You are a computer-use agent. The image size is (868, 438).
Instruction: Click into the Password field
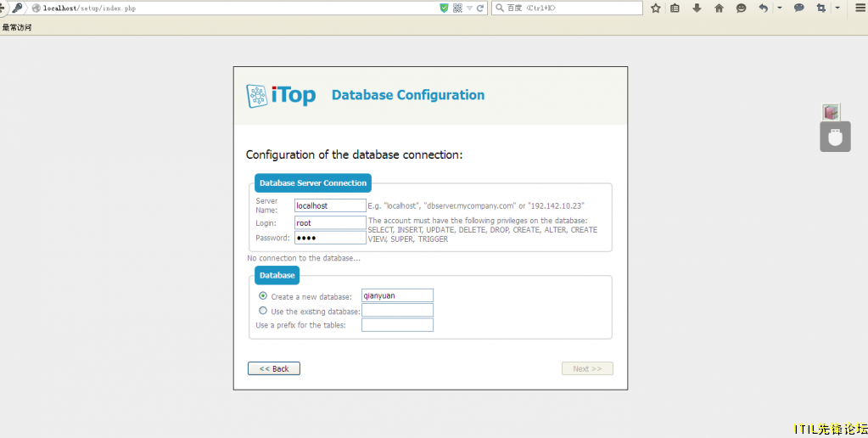(x=330, y=238)
